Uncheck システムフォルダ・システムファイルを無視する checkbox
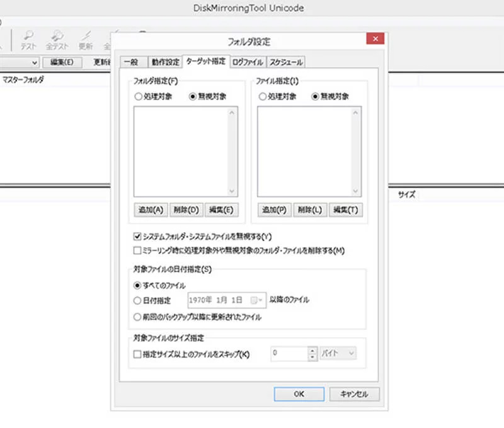Screen dimensions: 504x428 click(x=137, y=237)
